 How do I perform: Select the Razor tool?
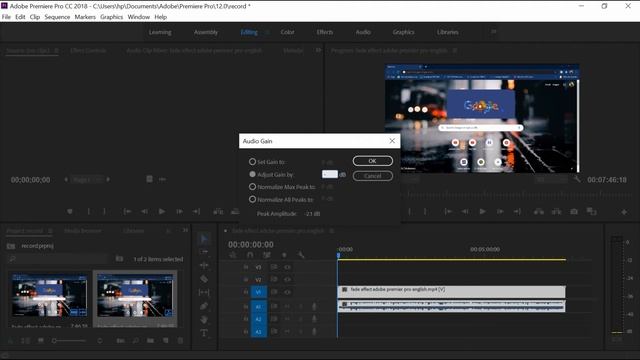[204, 279]
